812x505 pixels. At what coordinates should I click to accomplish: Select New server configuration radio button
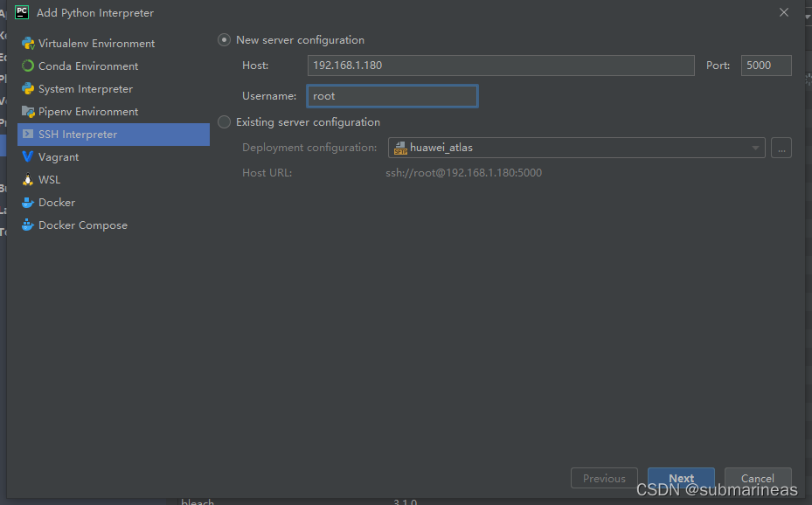(225, 40)
